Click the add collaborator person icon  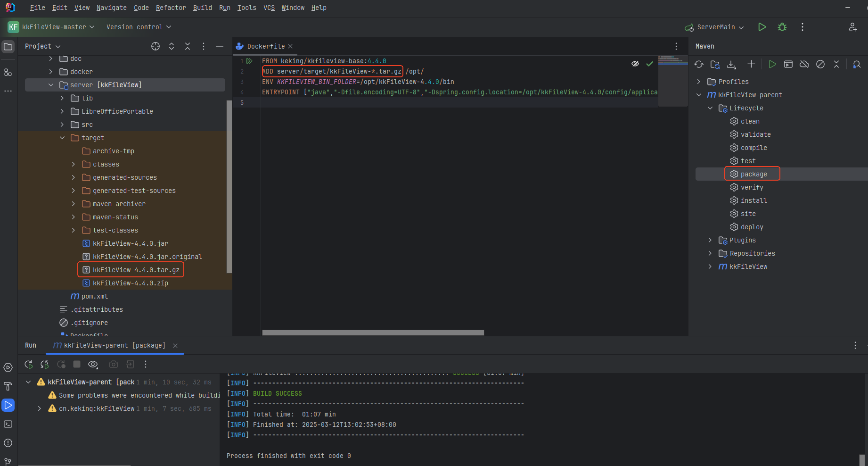tap(853, 27)
